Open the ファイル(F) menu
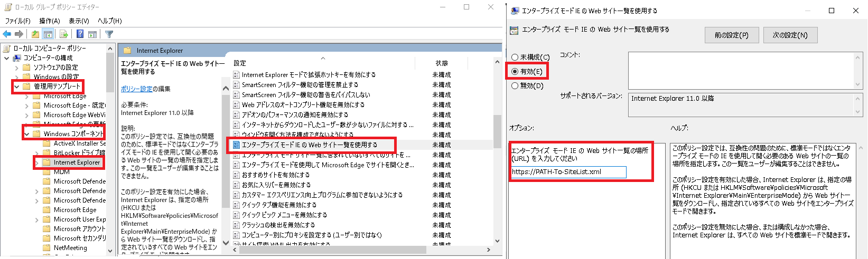Screen dimensions: 868x259 17,21
